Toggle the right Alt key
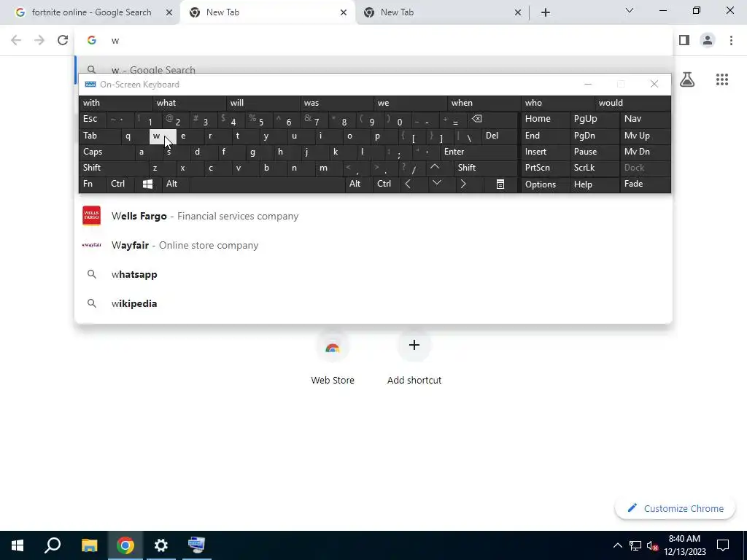747x560 pixels. click(x=358, y=184)
